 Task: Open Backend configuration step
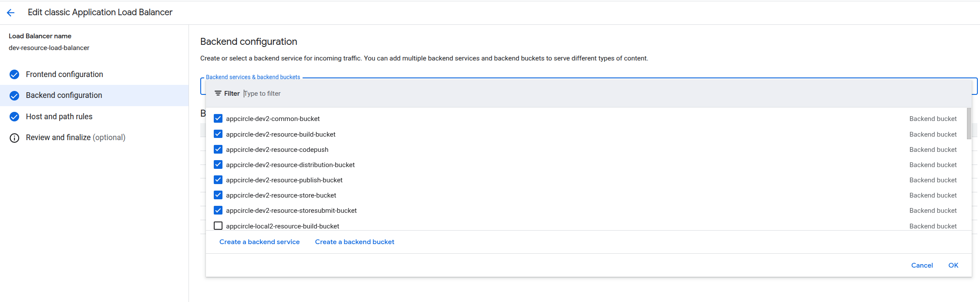(x=94, y=95)
